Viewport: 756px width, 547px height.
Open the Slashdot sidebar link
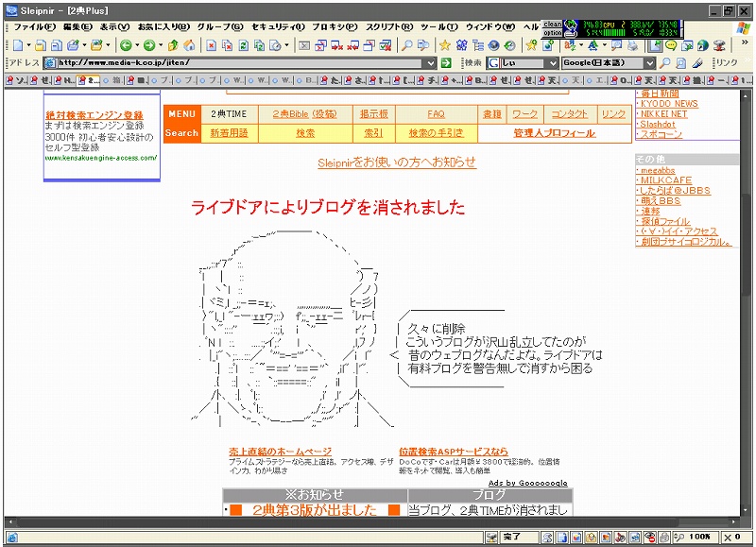pos(658,125)
